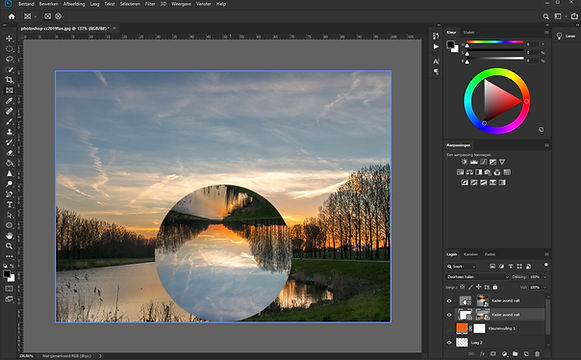Open the layer fill dropdown arrow
The width and height of the screenshot is (581, 360).
pyautogui.click(x=545, y=287)
